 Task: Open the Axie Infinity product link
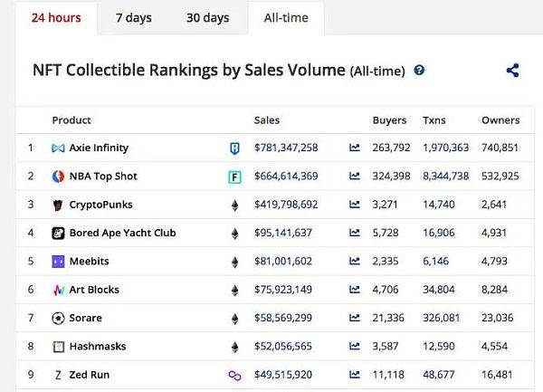(x=99, y=148)
